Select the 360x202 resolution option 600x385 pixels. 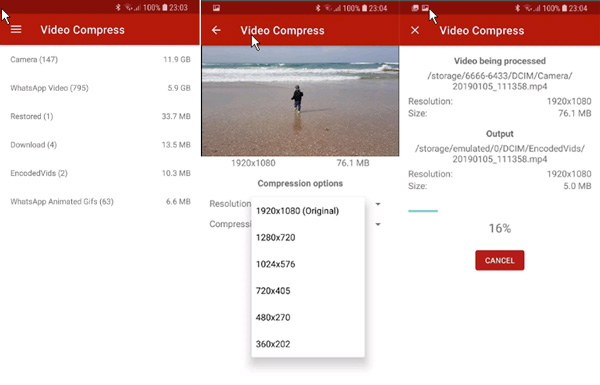(308, 344)
